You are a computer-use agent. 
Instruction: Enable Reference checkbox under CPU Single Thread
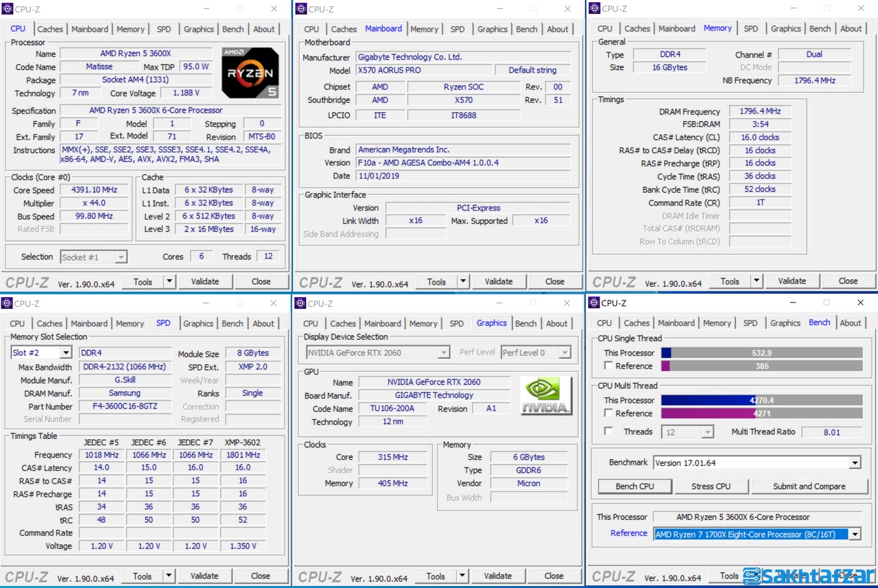coord(608,366)
